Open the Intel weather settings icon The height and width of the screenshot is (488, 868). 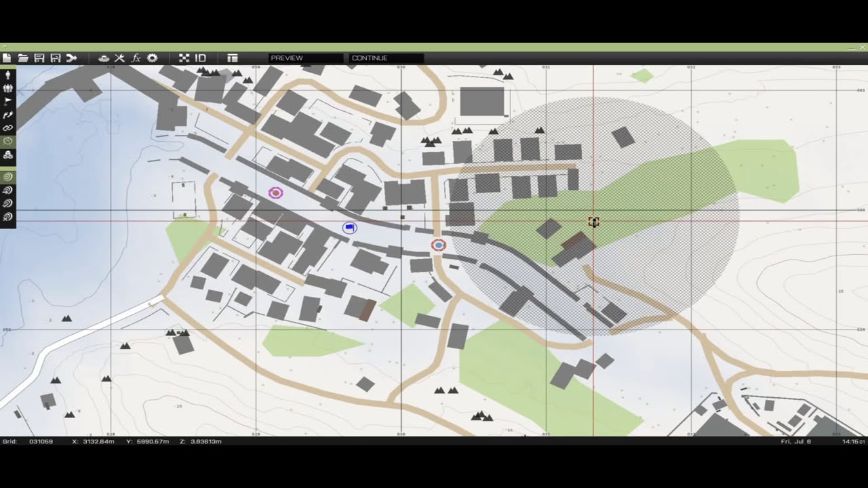point(104,58)
